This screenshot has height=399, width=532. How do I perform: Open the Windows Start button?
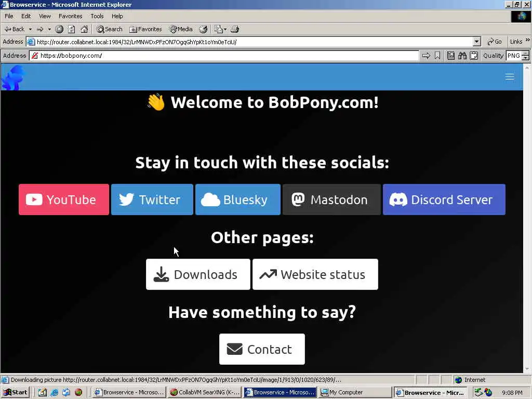pyautogui.click(x=15, y=392)
